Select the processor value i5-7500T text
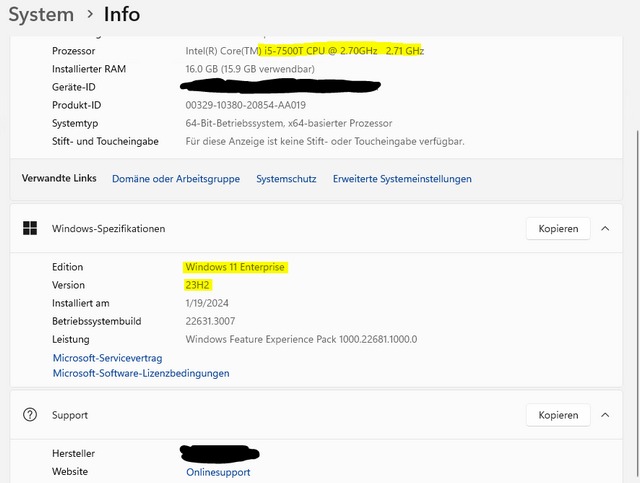The width and height of the screenshot is (640, 483). point(304,51)
